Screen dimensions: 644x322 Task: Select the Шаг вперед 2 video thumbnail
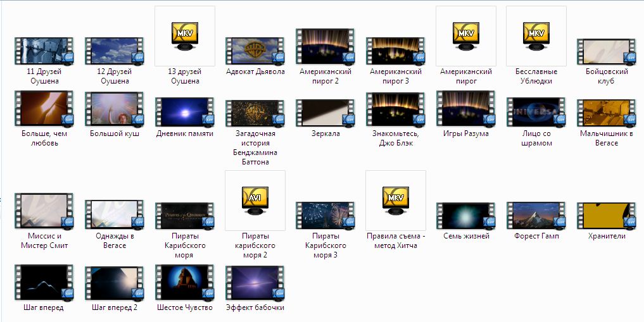click(115, 283)
